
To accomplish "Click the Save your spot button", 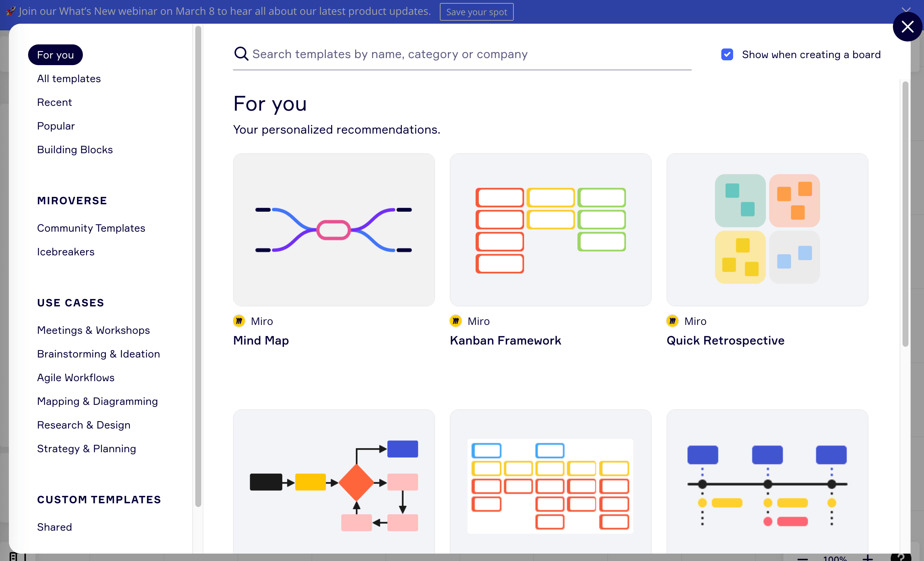I will [476, 11].
